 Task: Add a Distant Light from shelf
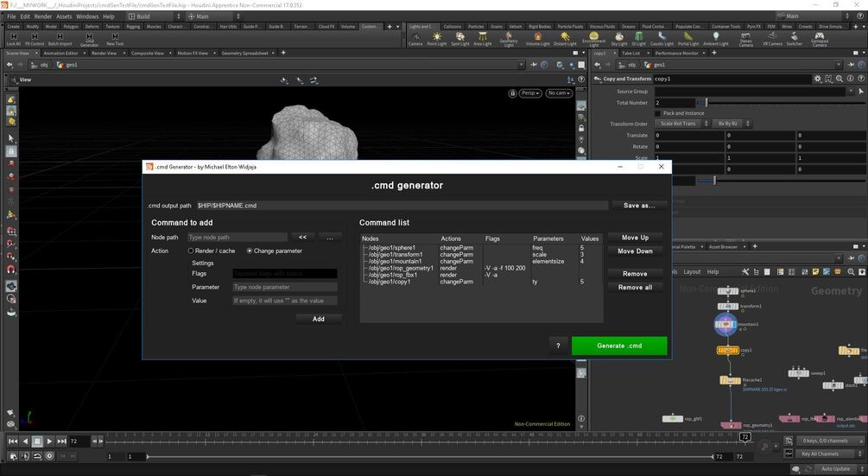coord(565,39)
